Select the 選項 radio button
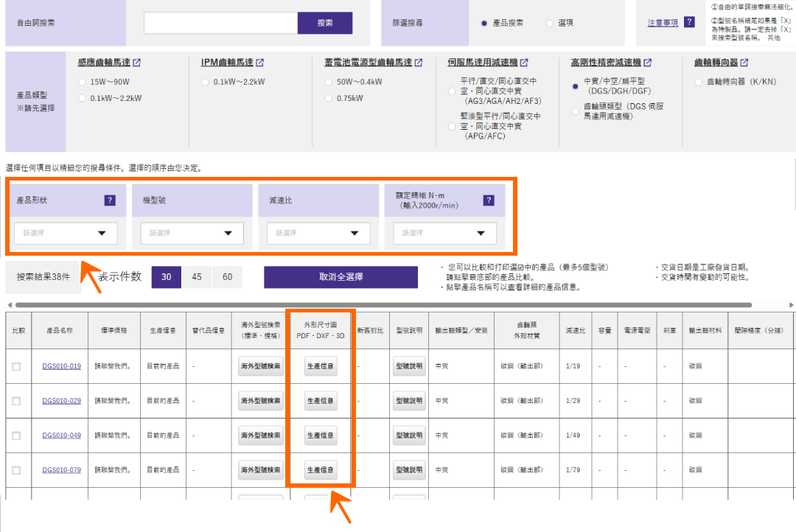Screen dimensions: 796x532 549,23
